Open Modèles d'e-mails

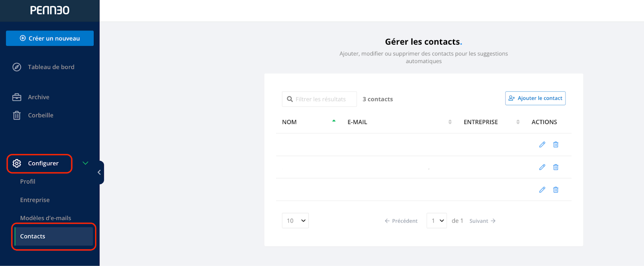pos(45,218)
